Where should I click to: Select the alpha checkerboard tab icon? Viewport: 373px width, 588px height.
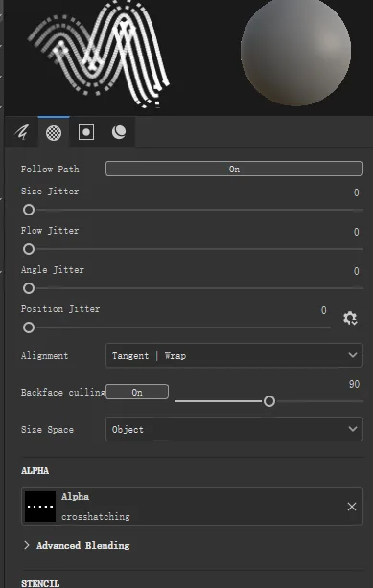[54, 132]
